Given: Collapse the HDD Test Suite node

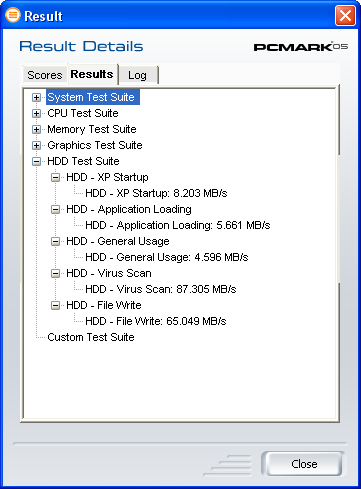Looking at the screenshot, I should click(36, 161).
